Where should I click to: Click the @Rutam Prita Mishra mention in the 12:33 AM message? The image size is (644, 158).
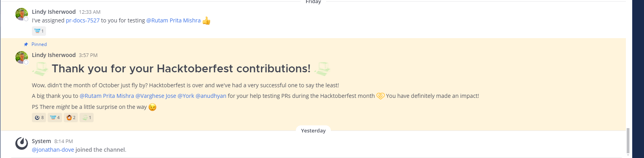click(173, 20)
